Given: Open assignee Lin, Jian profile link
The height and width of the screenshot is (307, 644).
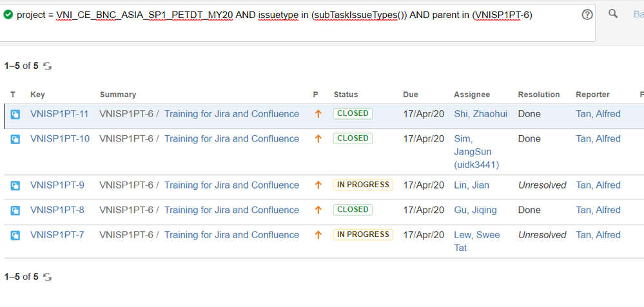Looking at the screenshot, I should tap(471, 185).
